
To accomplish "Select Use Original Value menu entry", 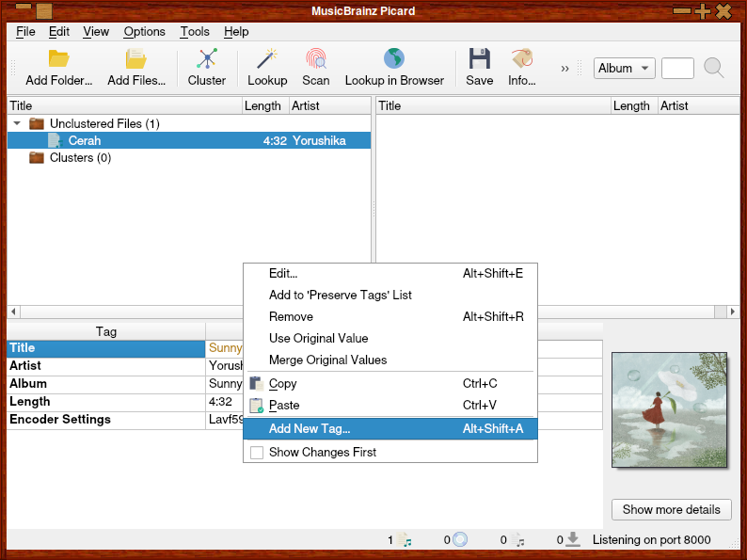I will pyautogui.click(x=318, y=338).
